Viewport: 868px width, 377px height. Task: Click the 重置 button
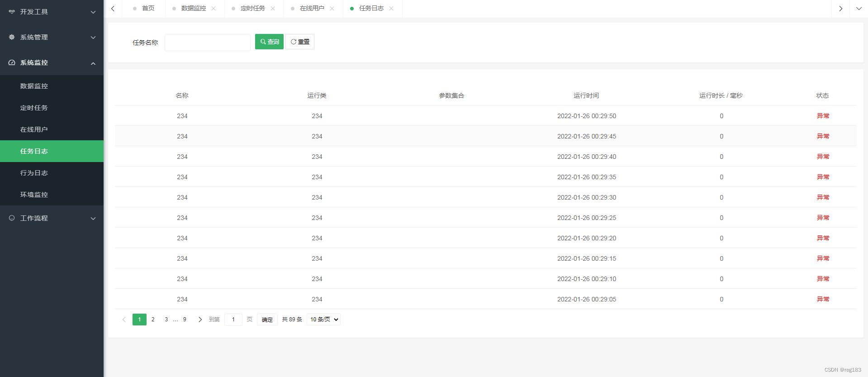coord(300,42)
